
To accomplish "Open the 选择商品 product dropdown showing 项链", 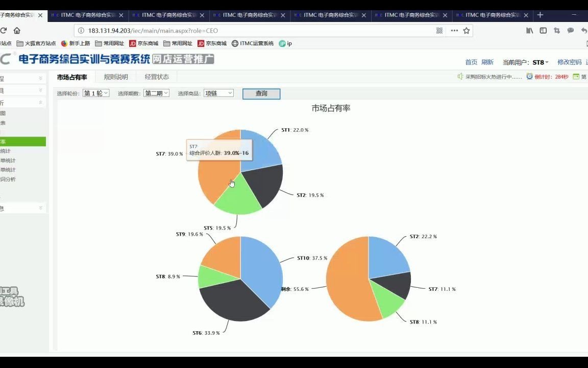I will coord(218,93).
